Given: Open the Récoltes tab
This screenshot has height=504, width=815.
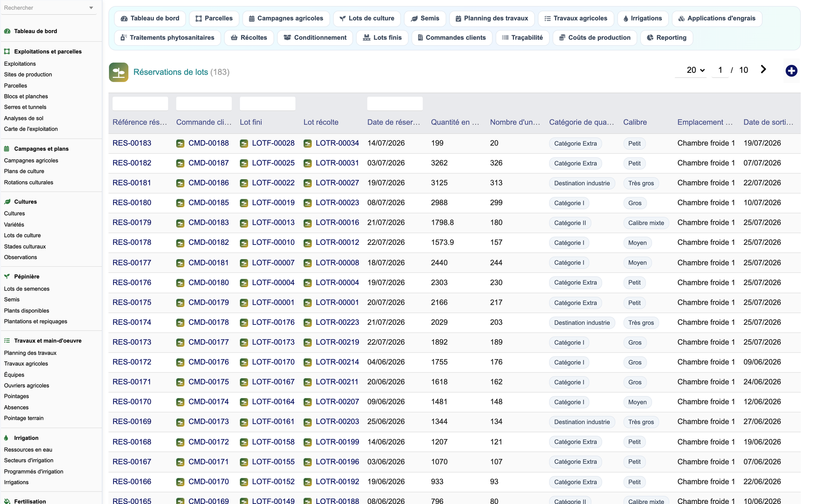Looking at the screenshot, I should point(249,38).
